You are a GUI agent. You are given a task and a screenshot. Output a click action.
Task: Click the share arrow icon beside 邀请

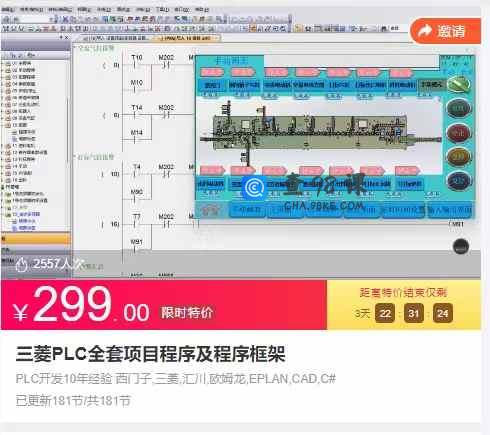click(x=425, y=32)
